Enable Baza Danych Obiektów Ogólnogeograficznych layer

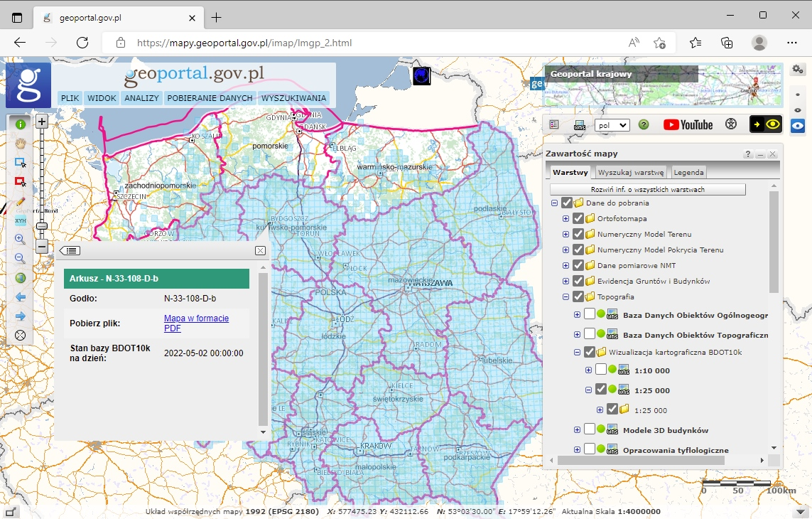590,315
